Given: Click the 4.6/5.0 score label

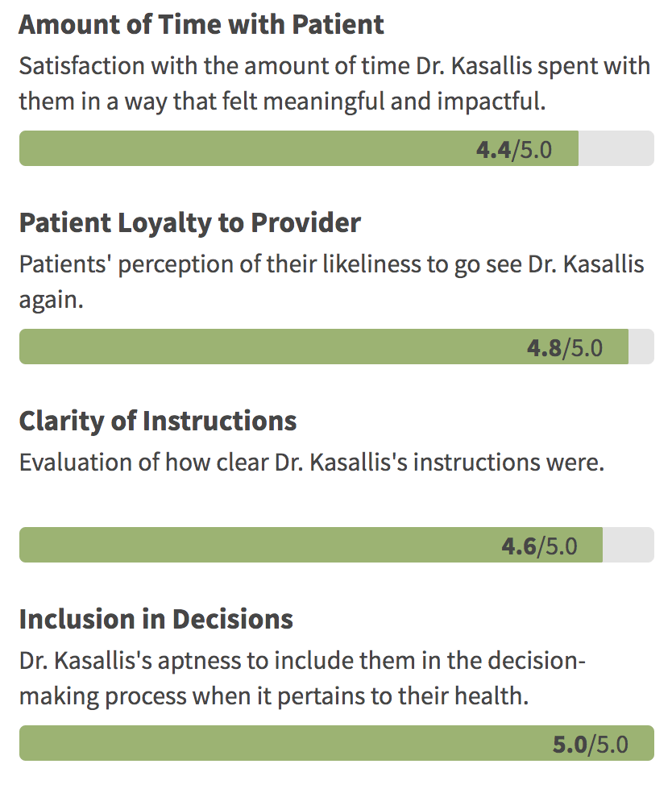Looking at the screenshot, I should tap(539, 546).
